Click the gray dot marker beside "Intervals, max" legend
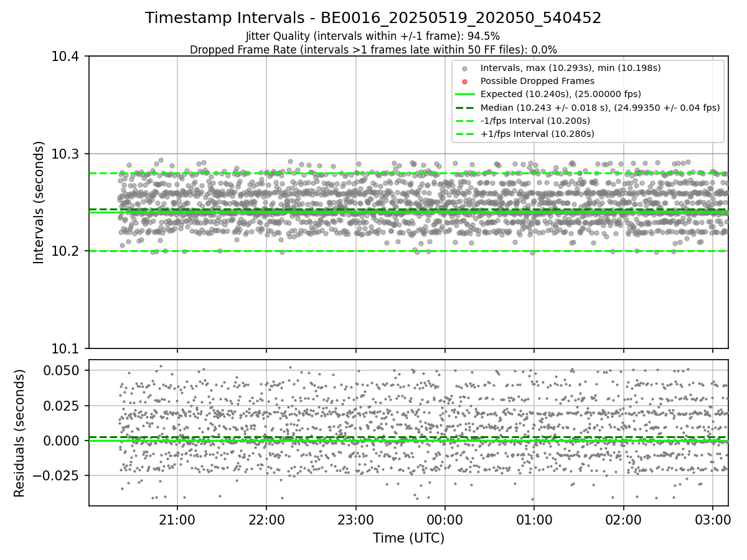The width and height of the screenshot is (747, 560). [464, 68]
